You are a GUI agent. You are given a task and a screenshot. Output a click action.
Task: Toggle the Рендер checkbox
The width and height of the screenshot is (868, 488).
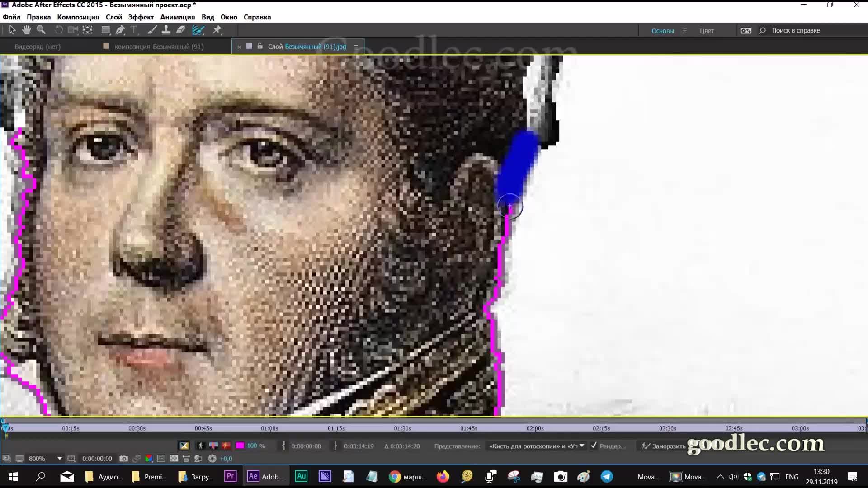(x=594, y=446)
